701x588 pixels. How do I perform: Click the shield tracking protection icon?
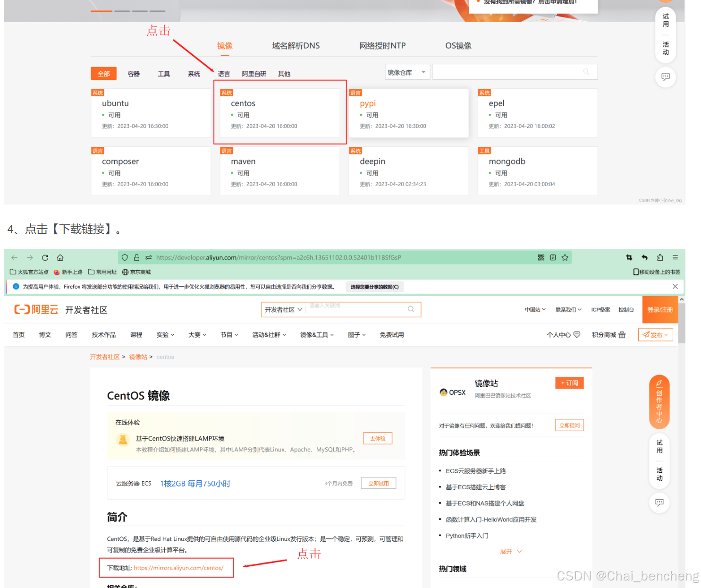(x=125, y=257)
